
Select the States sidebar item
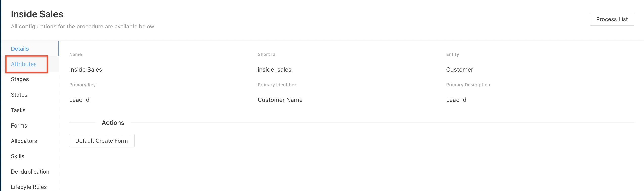[x=19, y=95]
